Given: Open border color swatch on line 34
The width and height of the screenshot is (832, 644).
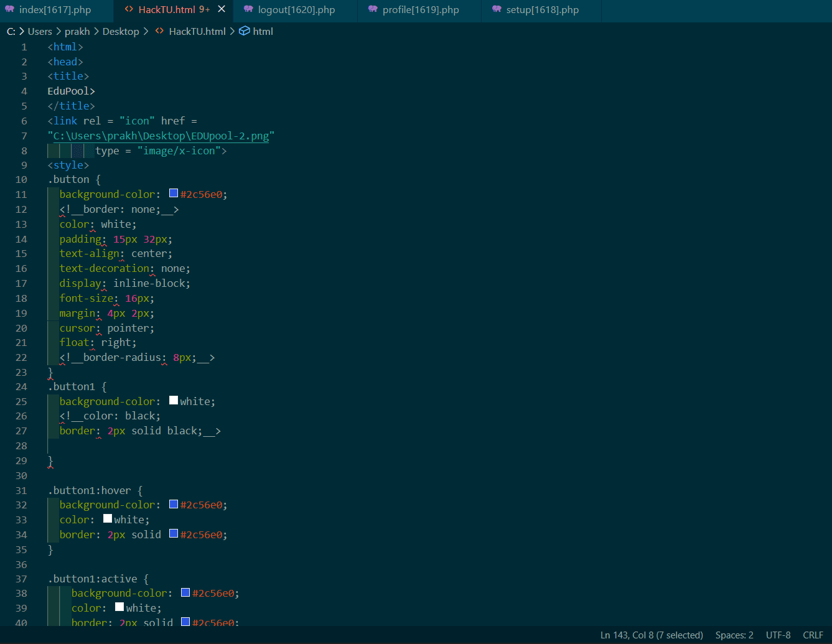Looking at the screenshot, I should (174, 534).
